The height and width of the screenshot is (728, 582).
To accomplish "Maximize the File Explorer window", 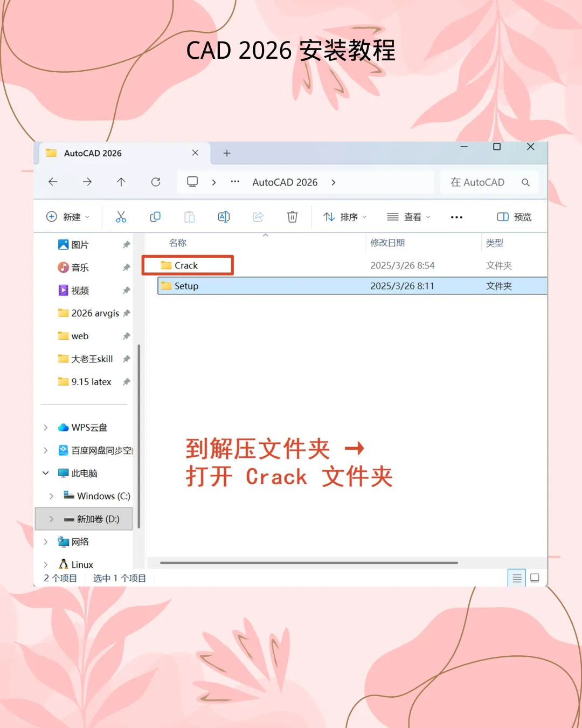I will [x=497, y=147].
